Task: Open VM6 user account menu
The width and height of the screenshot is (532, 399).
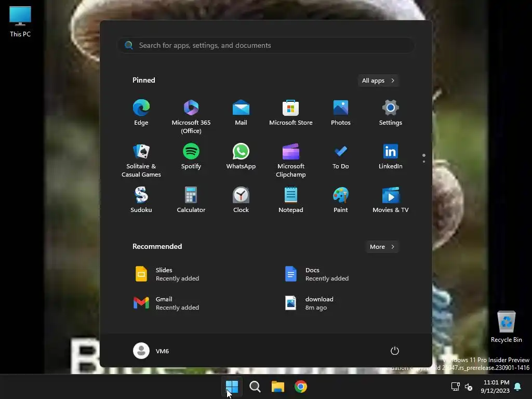Action: pyautogui.click(x=151, y=351)
